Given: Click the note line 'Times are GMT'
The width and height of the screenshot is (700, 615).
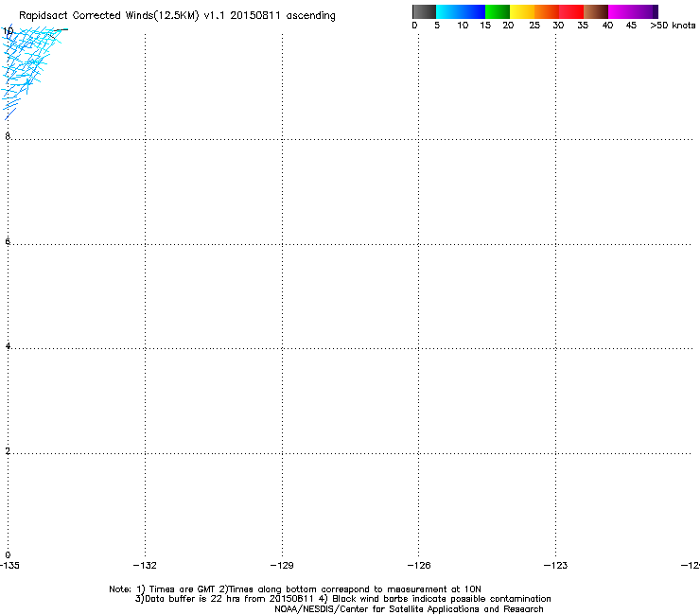Looking at the screenshot, I should [182, 589].
